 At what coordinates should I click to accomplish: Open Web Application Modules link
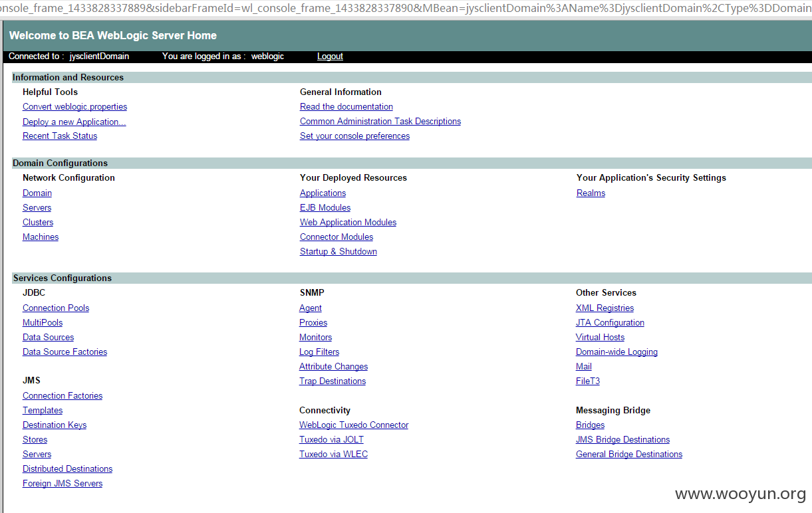coord(348,223)
